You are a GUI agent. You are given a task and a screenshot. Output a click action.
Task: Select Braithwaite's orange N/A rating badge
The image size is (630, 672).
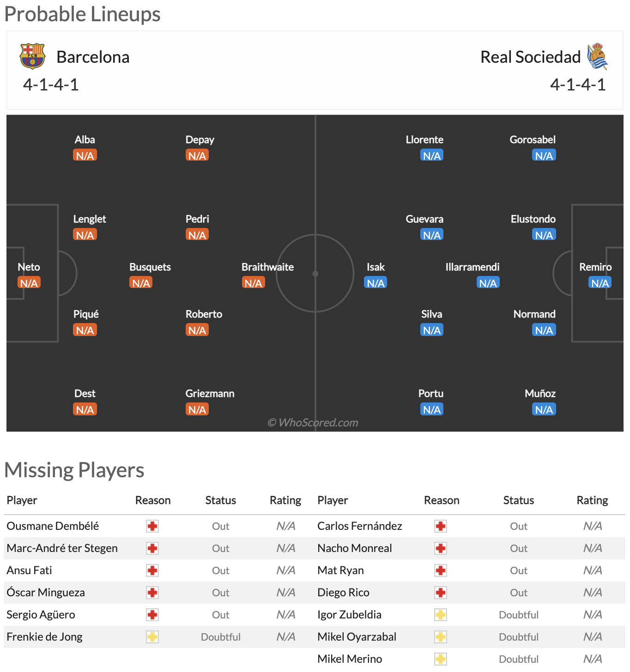(x=253, y=282)
